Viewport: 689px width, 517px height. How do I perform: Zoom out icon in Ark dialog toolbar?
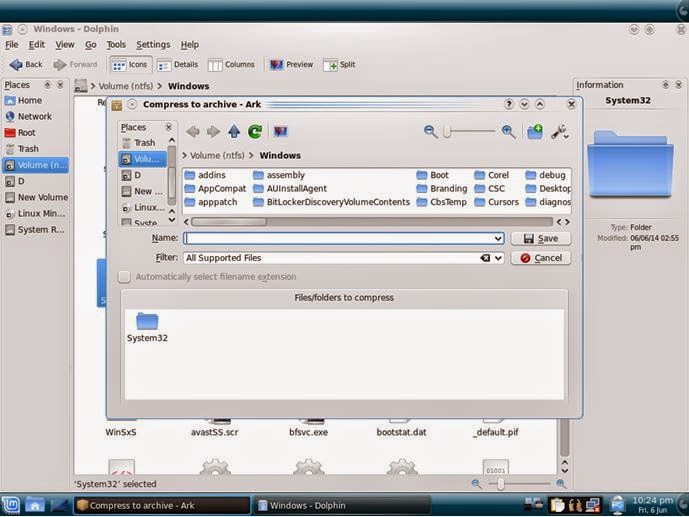[430, 131]
